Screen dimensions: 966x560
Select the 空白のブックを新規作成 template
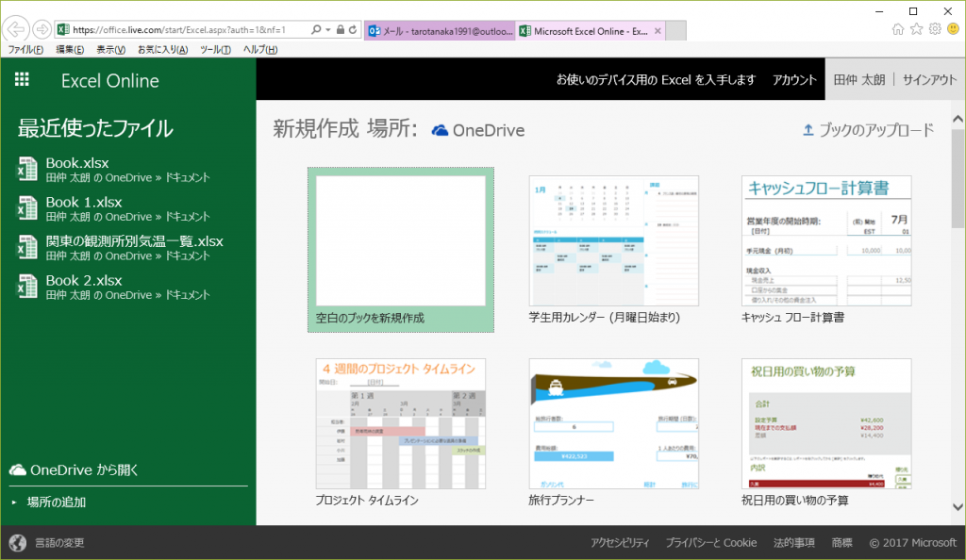click(x=400, y=249)
